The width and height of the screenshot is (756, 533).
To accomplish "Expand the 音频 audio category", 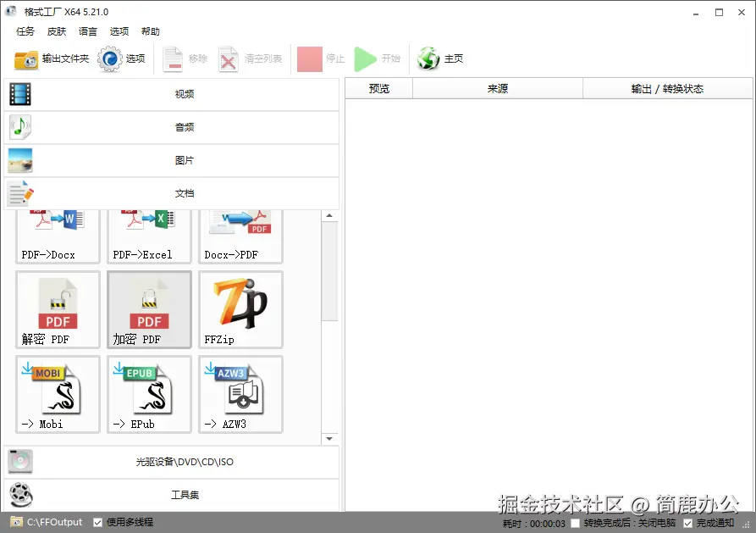I will [172, 127].
